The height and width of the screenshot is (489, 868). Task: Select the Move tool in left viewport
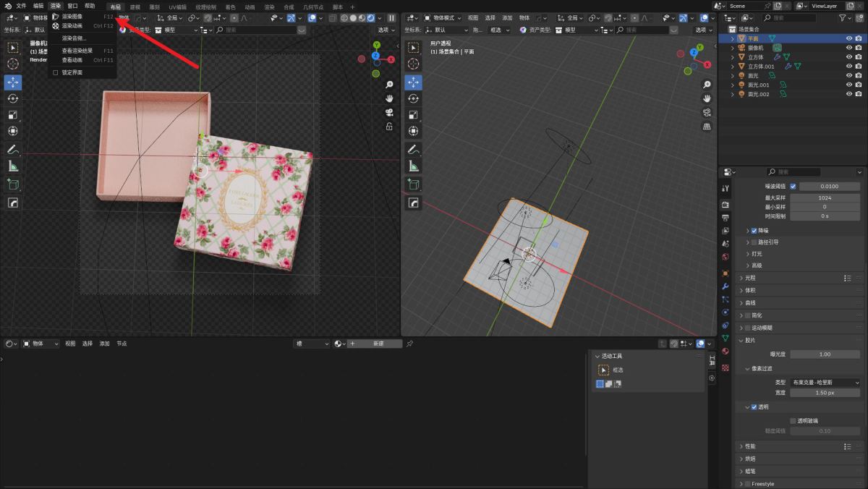[13, 82]
